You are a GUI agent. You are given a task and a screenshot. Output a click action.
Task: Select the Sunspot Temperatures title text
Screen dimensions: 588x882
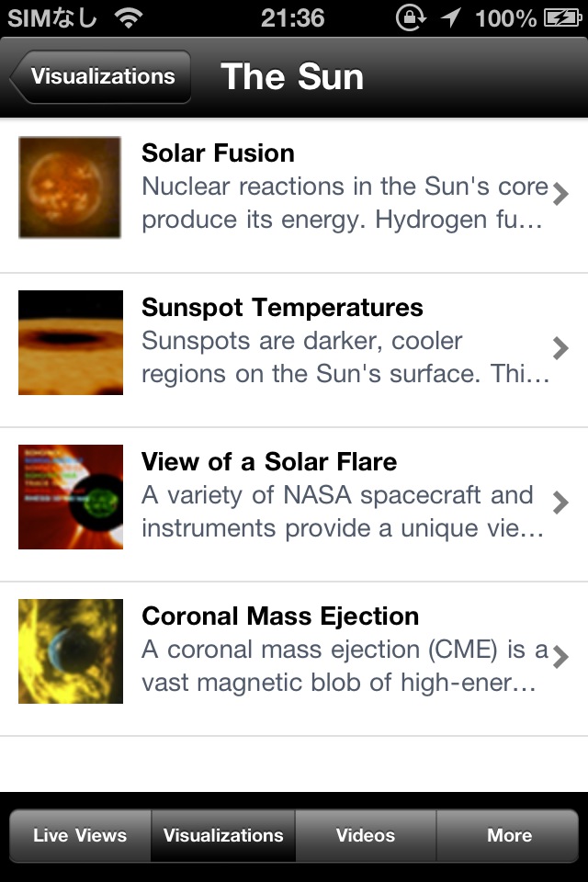pyautogui.click(x=282, y=308)
